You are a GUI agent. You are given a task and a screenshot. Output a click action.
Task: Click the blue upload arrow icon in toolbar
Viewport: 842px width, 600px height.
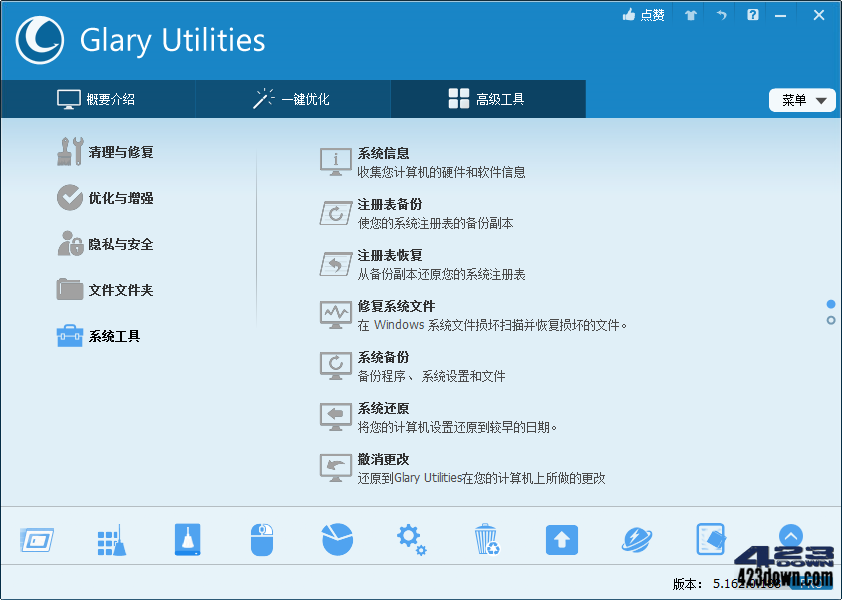(561, 539)
